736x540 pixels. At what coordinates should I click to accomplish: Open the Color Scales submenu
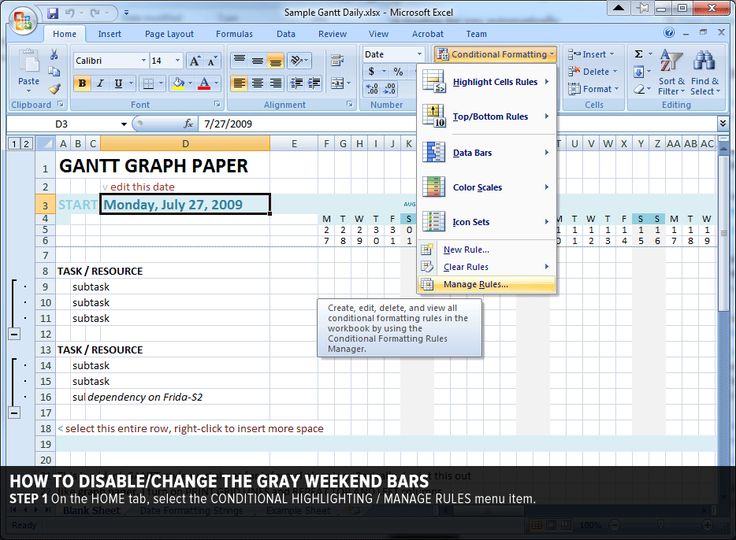point(486,187)
